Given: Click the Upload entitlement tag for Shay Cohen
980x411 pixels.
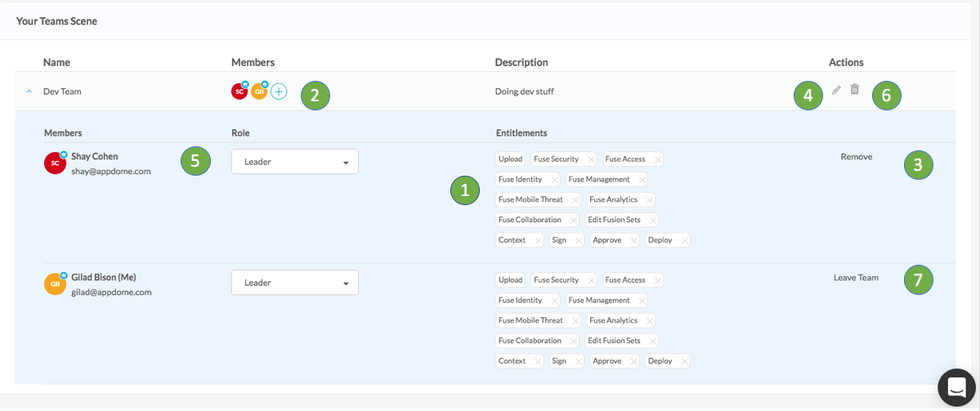Looking at the screenshot, I should pyautogui.click(x=510, y=159).
